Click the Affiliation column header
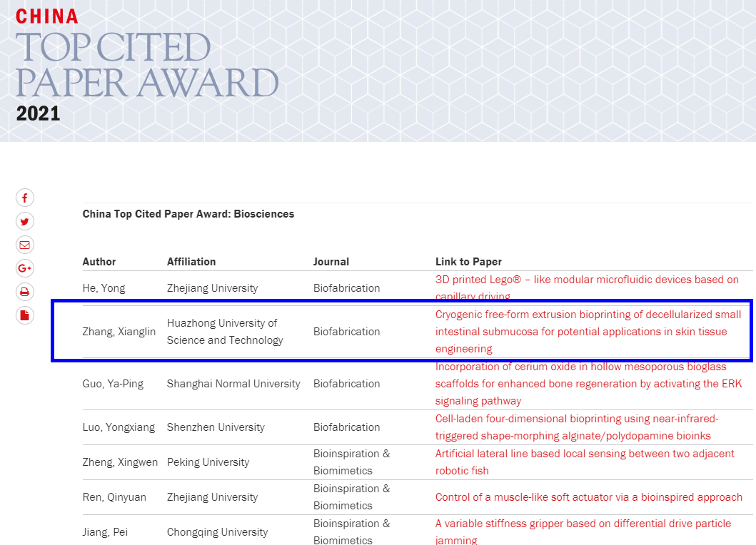 (191, 262)
